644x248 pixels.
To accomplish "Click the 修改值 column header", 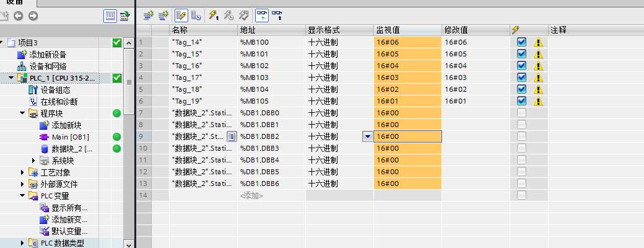I will pyautogui.click(x=476, y=30).
